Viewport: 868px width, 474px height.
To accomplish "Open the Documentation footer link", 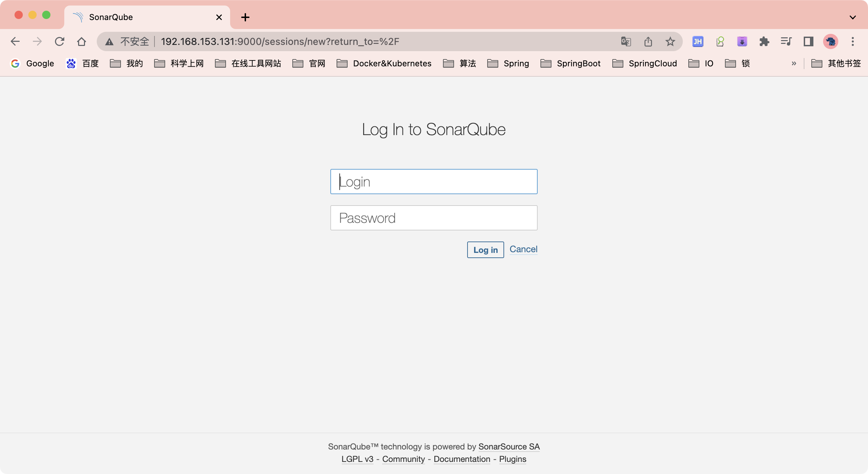I will [462, 459].
